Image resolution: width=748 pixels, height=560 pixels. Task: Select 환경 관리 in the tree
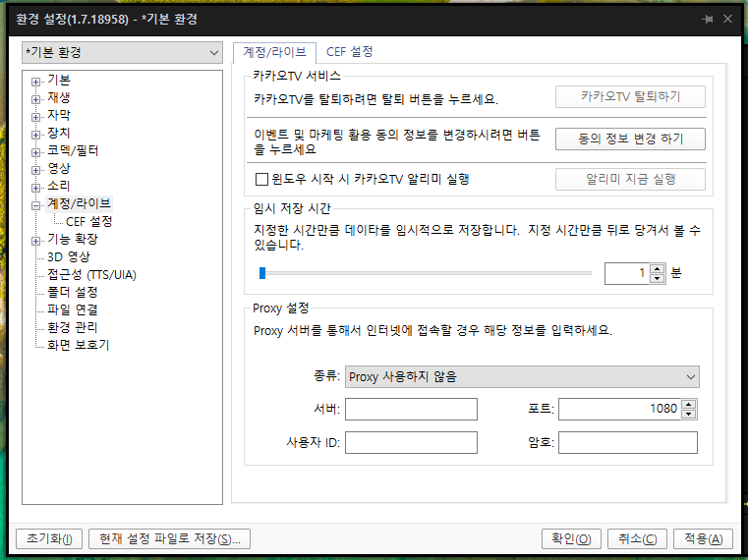pos(73,328)
